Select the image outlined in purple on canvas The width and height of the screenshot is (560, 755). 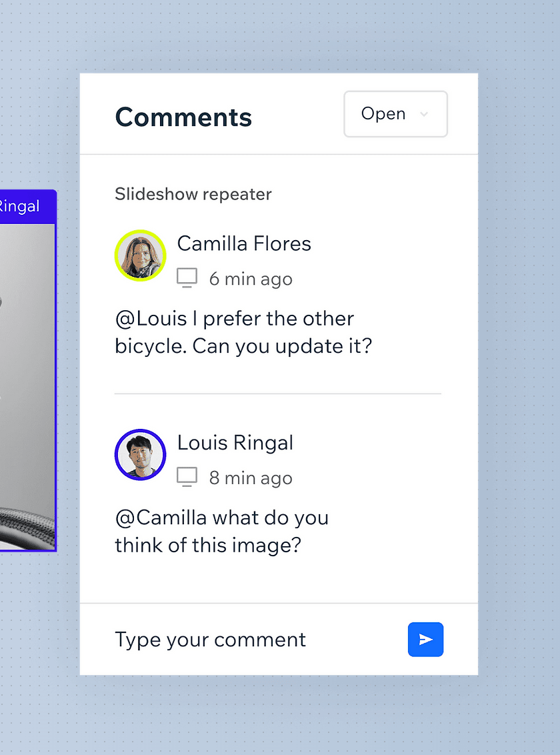point(27,387)
